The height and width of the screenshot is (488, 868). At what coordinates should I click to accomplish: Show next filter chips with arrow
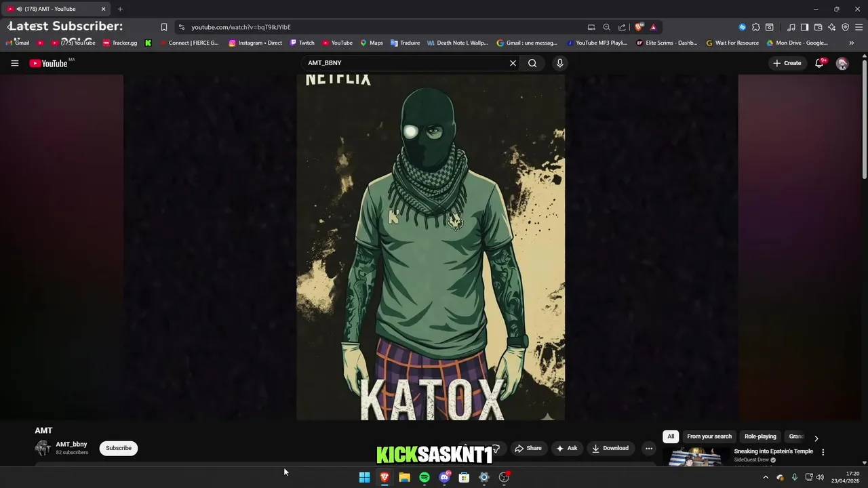(816, 438)
